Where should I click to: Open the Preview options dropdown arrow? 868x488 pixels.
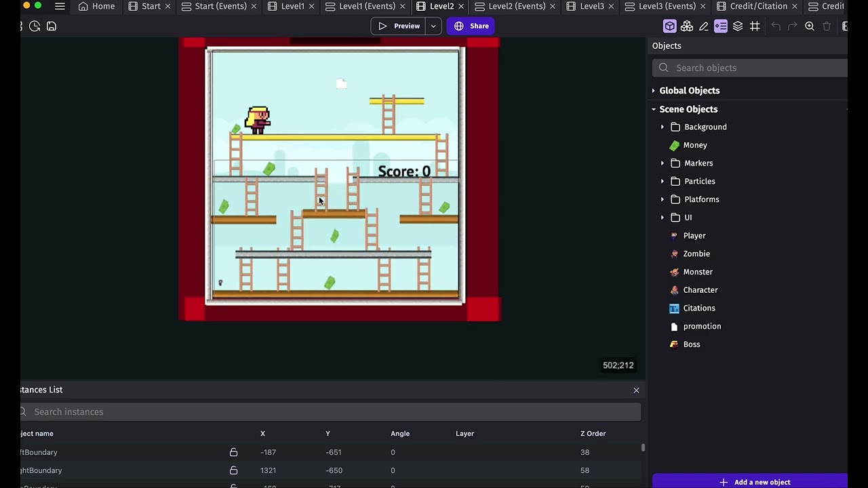pos(433,26)
